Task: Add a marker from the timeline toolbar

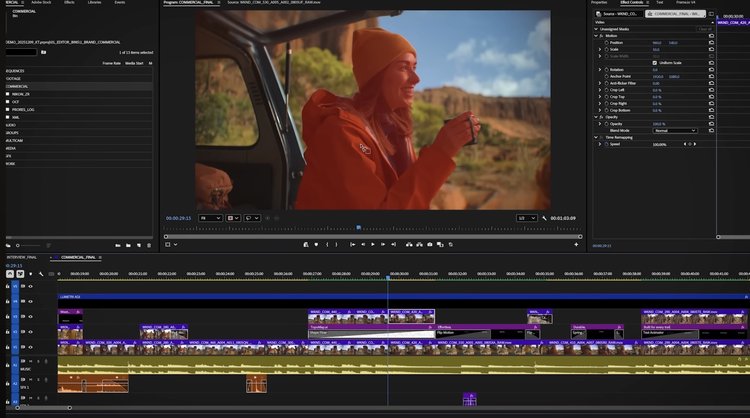Action: click(x=31, y=274)
